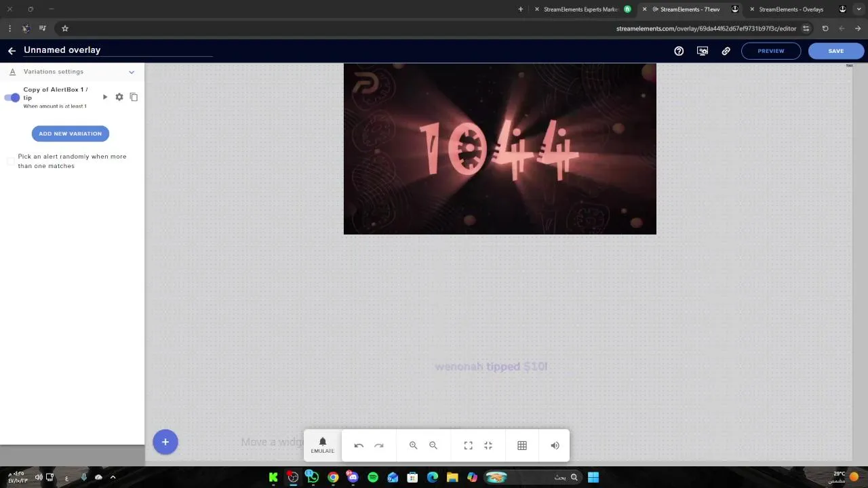Zoom in the overlay canvas
The height and width of the screenshot is (488, 868).
click(413, 445)
